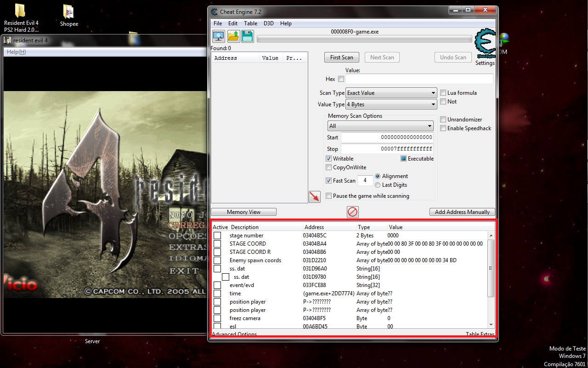The image size is (588, 368).
Task: Select the Last Digits radio button
Action: (378, 185)
